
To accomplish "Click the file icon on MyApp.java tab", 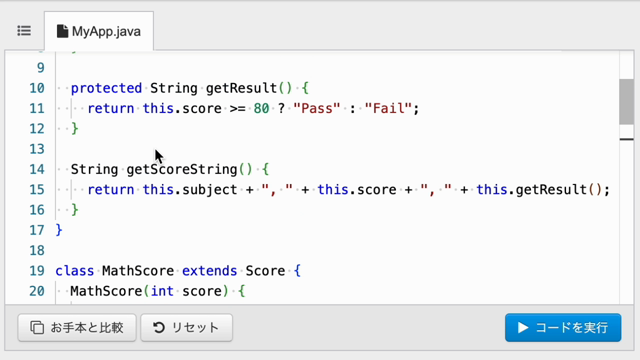I will [x=62, y=31].
